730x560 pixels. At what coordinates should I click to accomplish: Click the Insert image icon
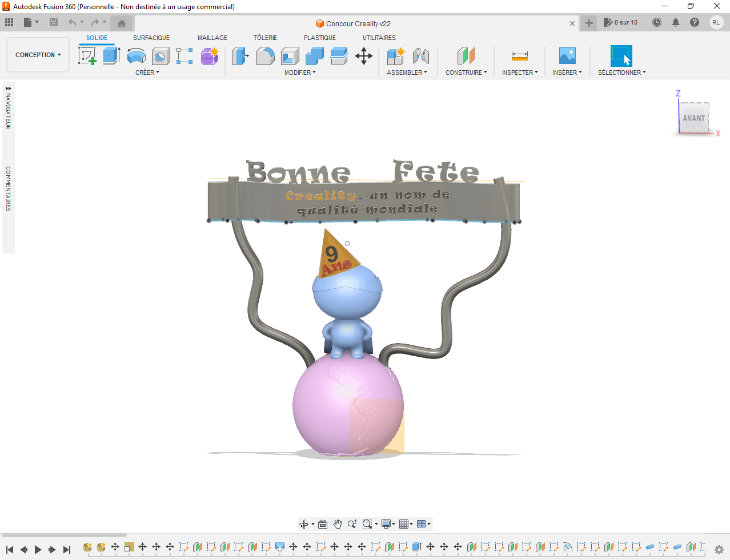(x=567, y=56)
